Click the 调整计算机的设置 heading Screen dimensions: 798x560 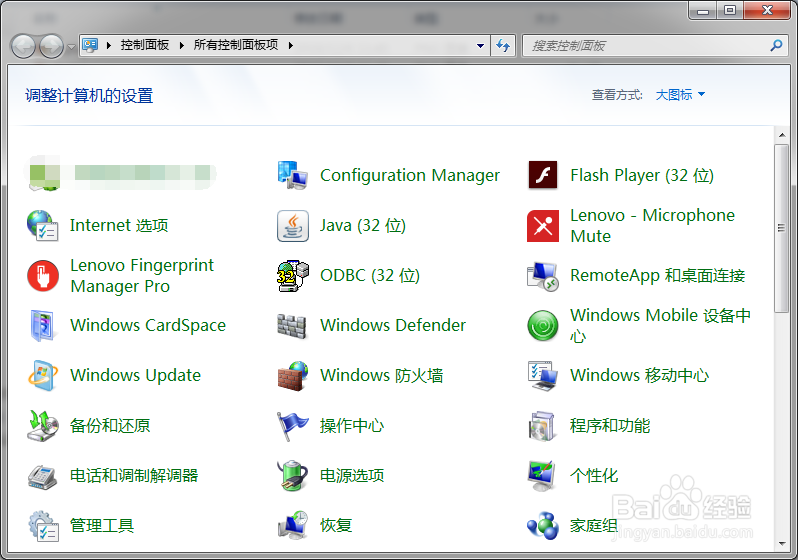coord(89,96)
